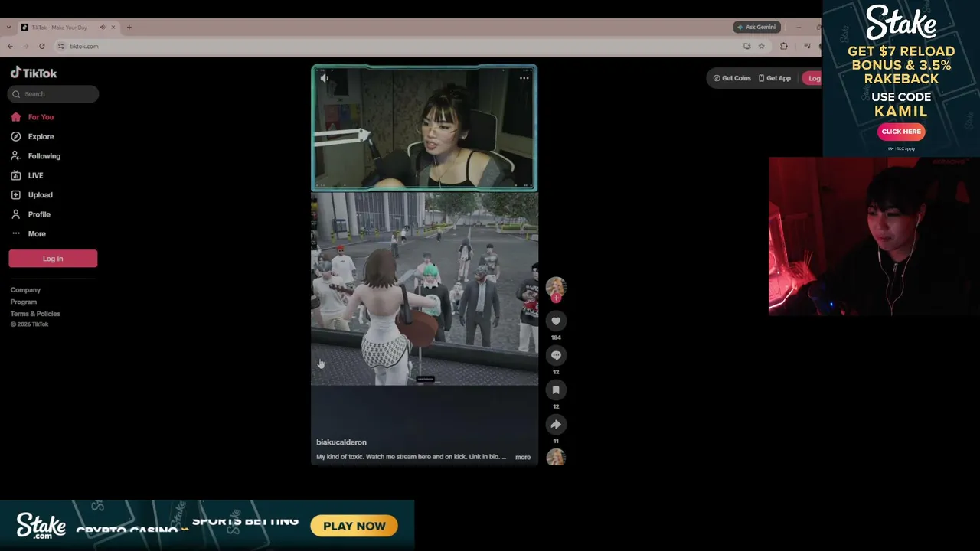The width and height of the screenshot is (980, 551).
Task: Open the sound disc at the video's bottom
Action: coord(556,457)
